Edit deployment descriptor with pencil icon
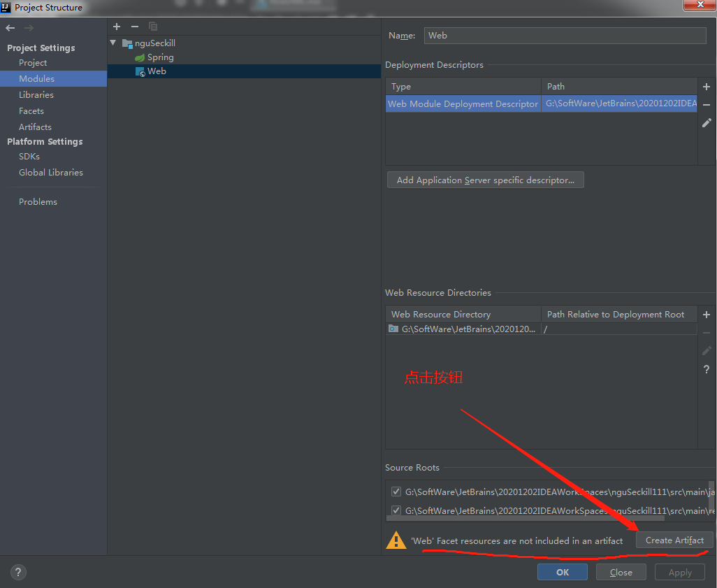Screen dimensions: 717x588 (707, 122)
